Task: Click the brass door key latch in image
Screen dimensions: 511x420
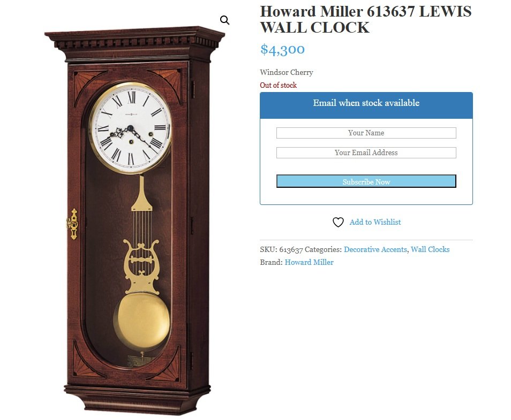Action: click(x=73, y=224)
